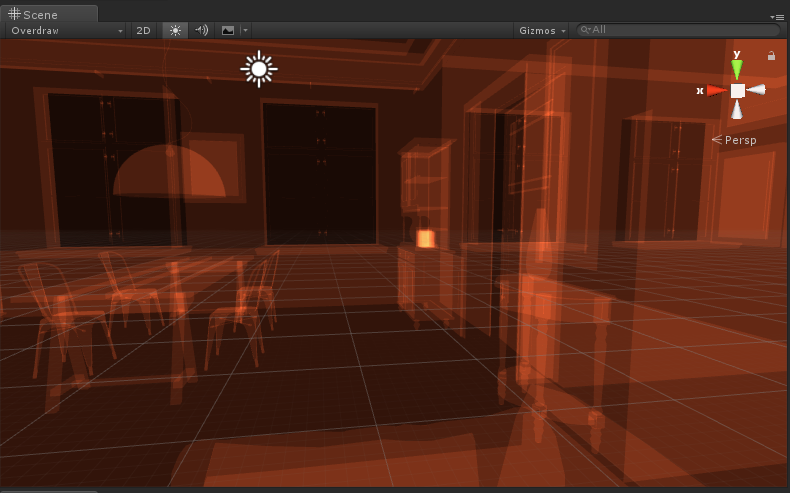
Task: Click the right gray gizmo cone
Action: (x=756, y=90)
